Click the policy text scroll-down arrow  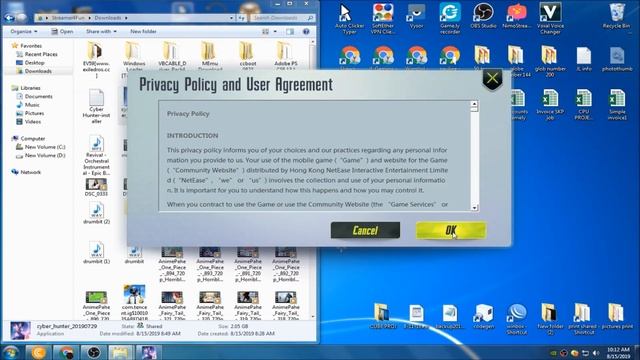474,207
